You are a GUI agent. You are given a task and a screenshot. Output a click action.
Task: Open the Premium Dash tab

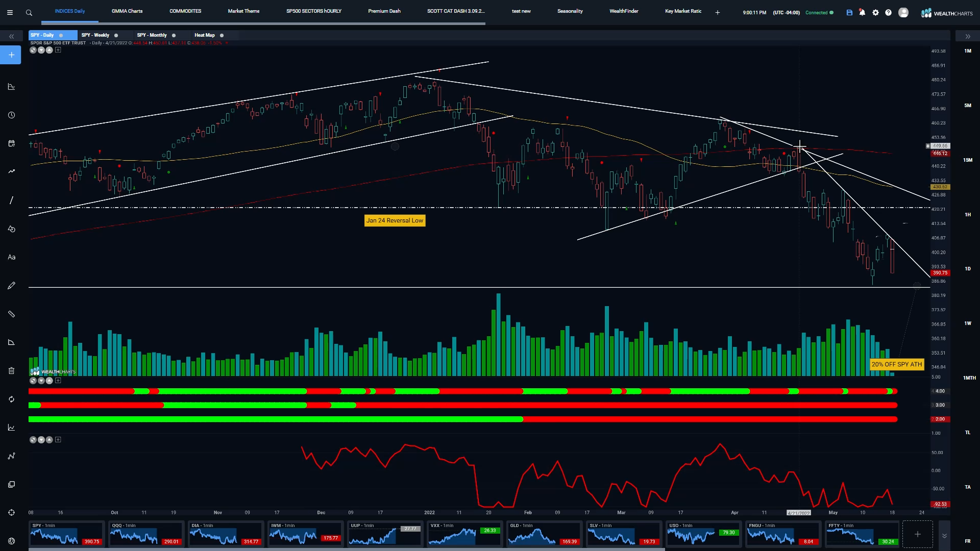[x=384, y=11]
